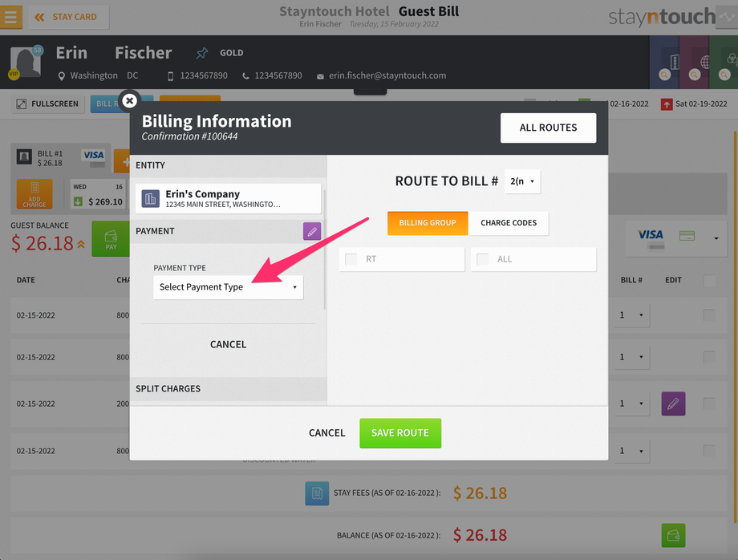Open bill number dropdown in third row
The height and width of the screenshot is (560, 738).
(x=632, y=404)
